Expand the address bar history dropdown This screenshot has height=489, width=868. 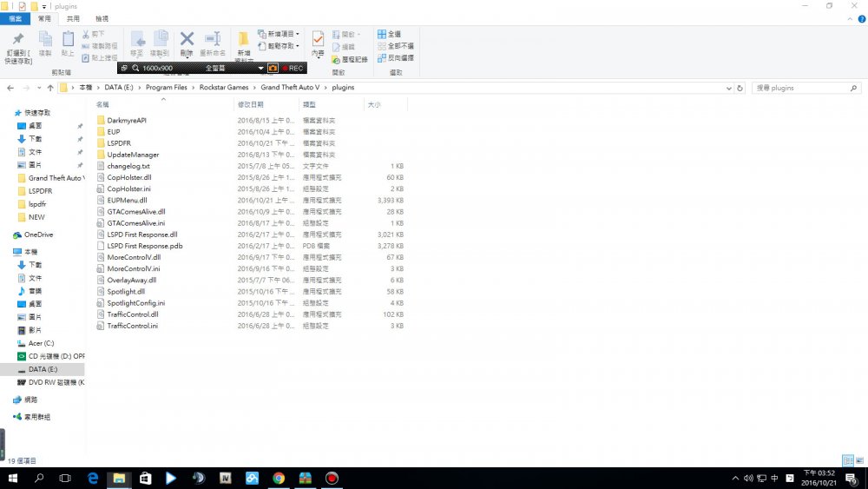[728, 88]
